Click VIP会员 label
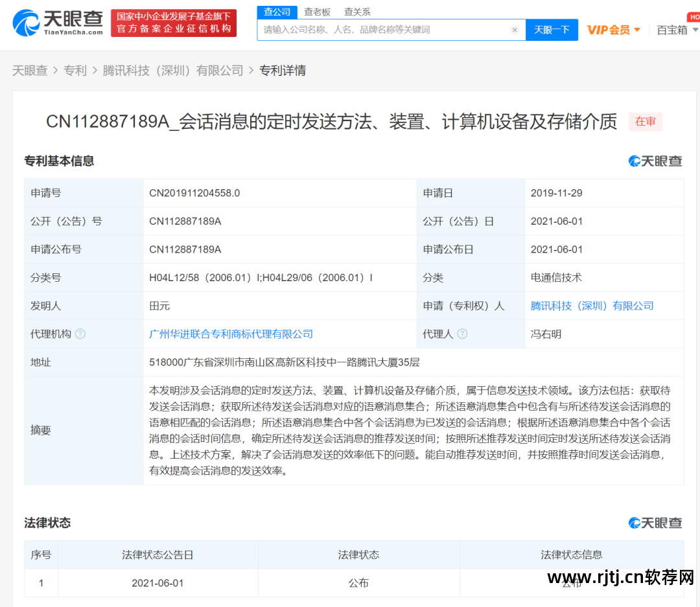 608,30
